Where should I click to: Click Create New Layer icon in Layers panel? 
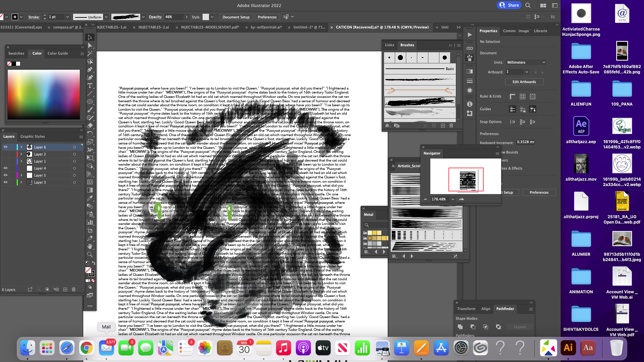65,289
